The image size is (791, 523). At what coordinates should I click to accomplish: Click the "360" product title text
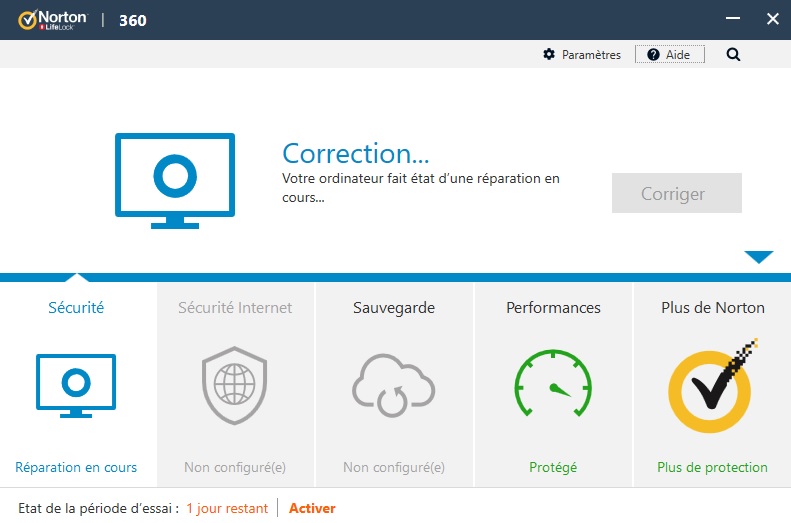pyautogui.click(x=133, y=21)
